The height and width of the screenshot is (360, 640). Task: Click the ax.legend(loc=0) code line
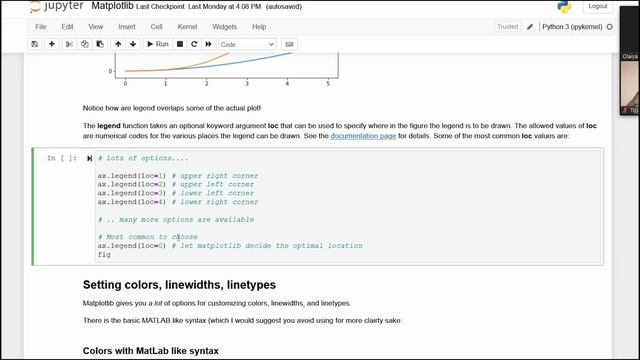(230, 246)
